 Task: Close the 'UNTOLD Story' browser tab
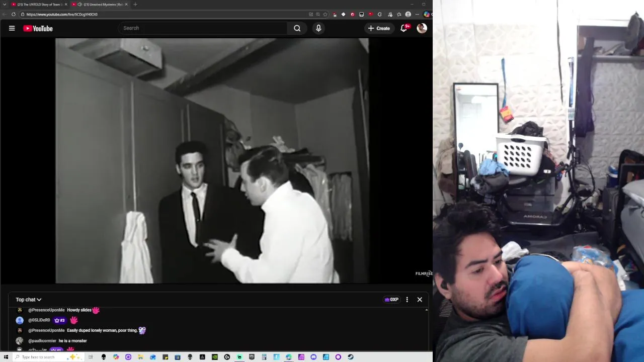(x=65, y=5)
